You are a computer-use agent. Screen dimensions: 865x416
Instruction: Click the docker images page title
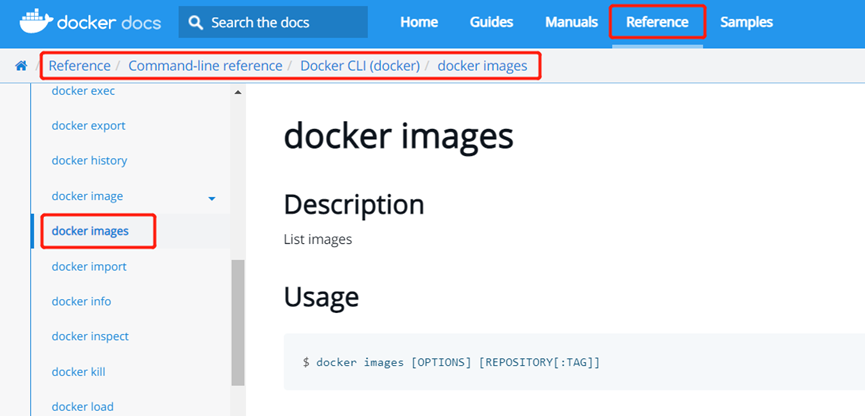[398, 136]
